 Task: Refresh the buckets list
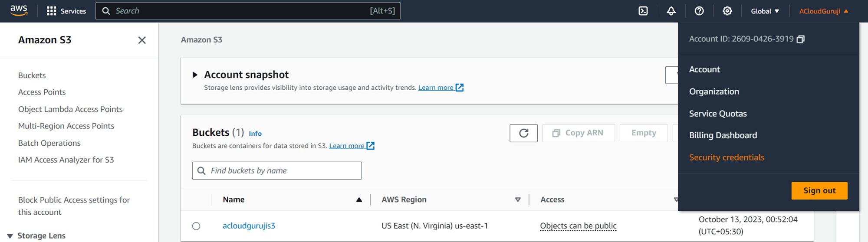click(523, 133)
